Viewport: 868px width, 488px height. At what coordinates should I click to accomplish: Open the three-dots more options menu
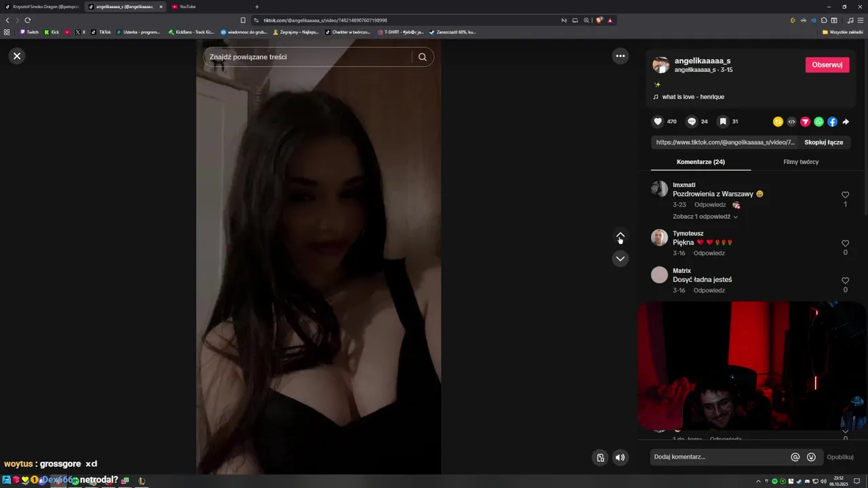(x=620, y=56)
